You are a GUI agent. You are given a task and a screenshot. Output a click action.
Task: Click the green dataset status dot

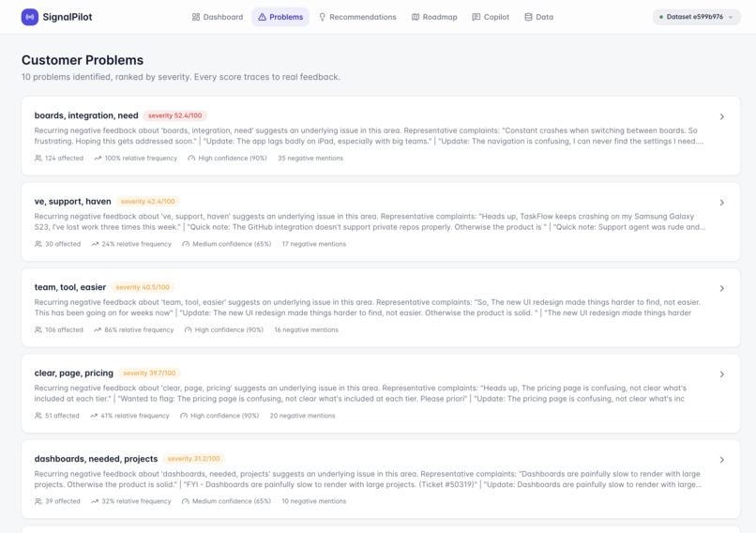[x=661, y=17]
